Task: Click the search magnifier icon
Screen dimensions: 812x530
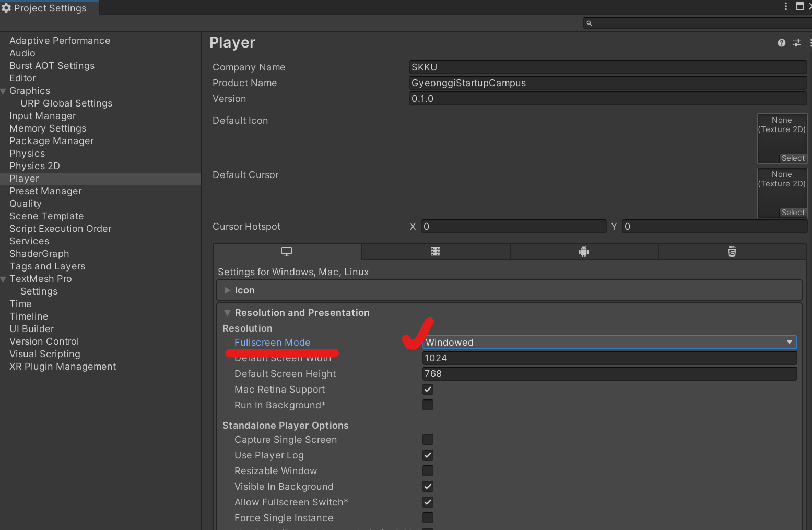Action: point(589,23)
